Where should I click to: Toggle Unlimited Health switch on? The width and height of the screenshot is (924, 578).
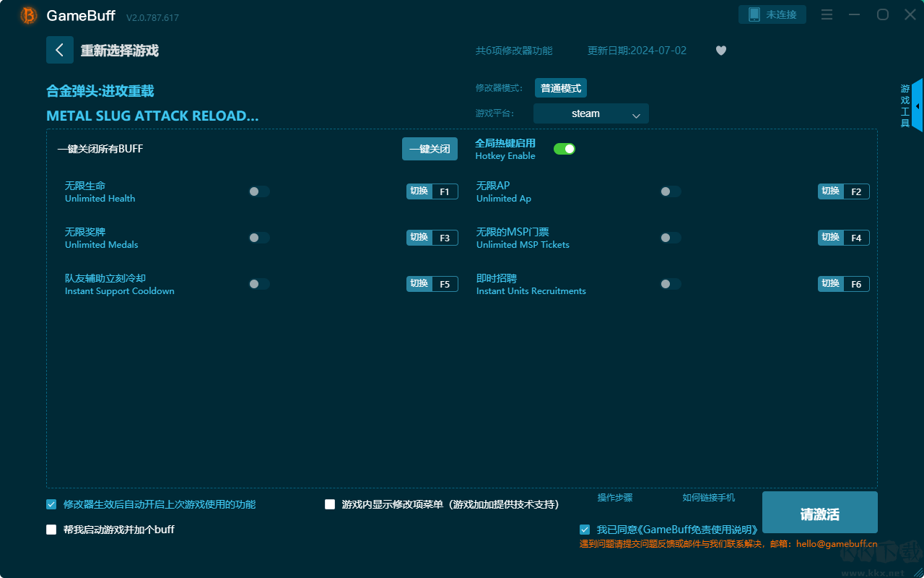(259, 191)
